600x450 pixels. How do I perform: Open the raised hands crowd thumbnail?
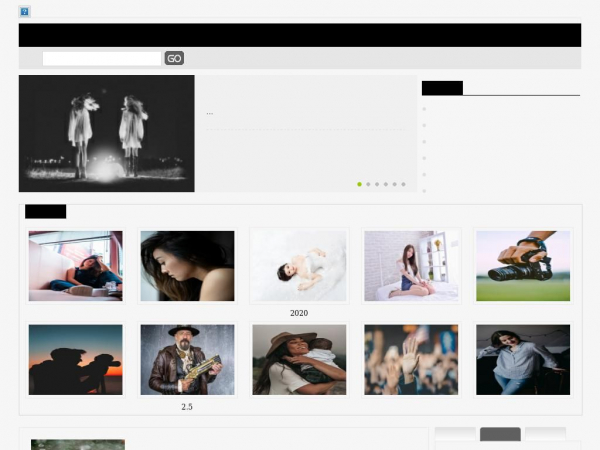pos(411,360)
